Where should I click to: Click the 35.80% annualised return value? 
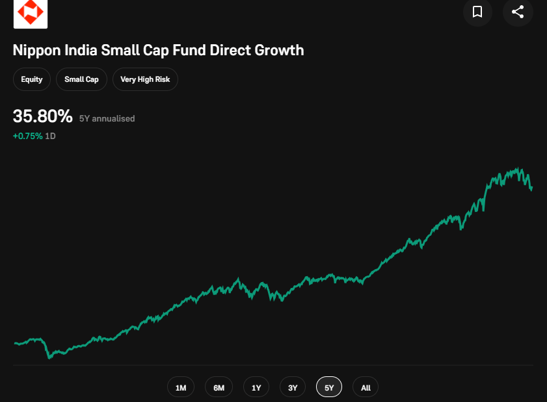(43, 116)
